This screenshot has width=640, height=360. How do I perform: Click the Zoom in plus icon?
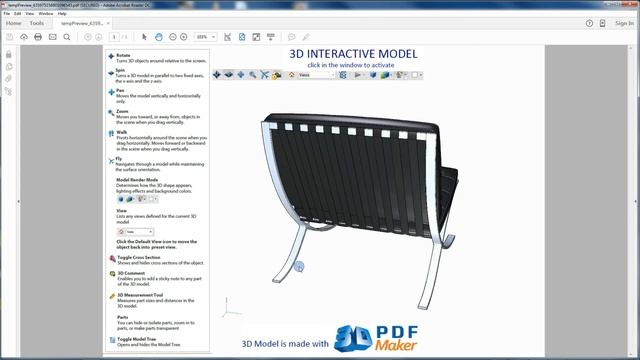[x=184, y=37]
